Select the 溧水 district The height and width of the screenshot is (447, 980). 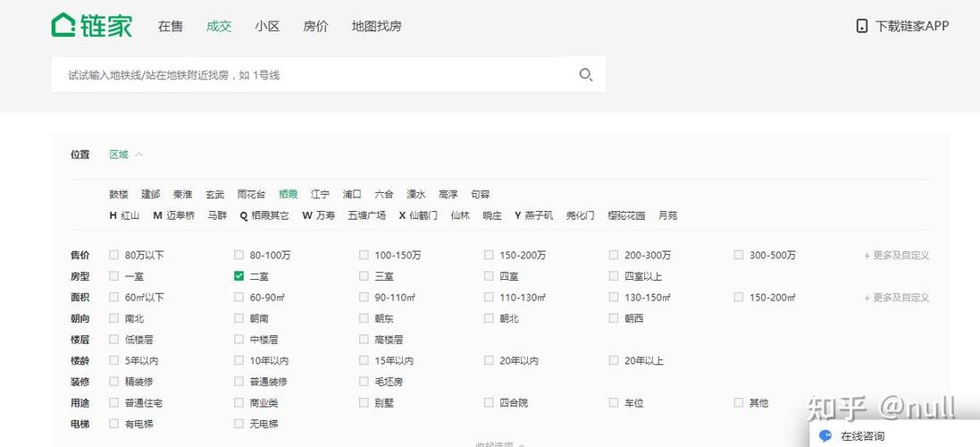[416, 194]
